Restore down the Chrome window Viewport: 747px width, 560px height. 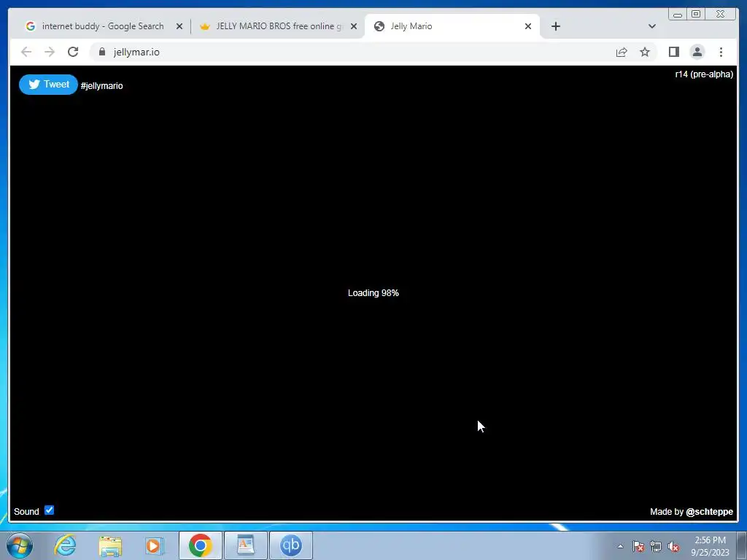[x=695, y=15]
